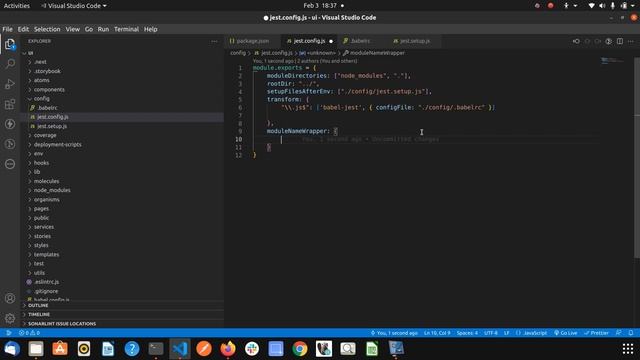Click the code minimap preview
This screenshot has width=640, height=360.
pyautogui.click(x=612, y=61)
